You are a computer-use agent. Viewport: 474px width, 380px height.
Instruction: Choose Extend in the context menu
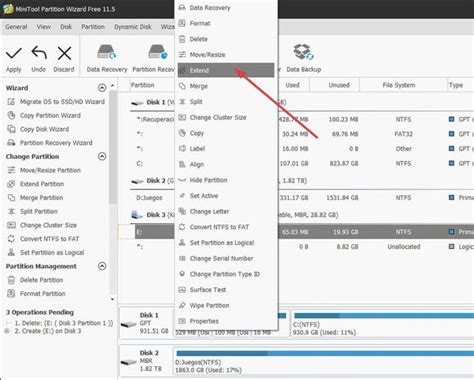tap(226, 70)
